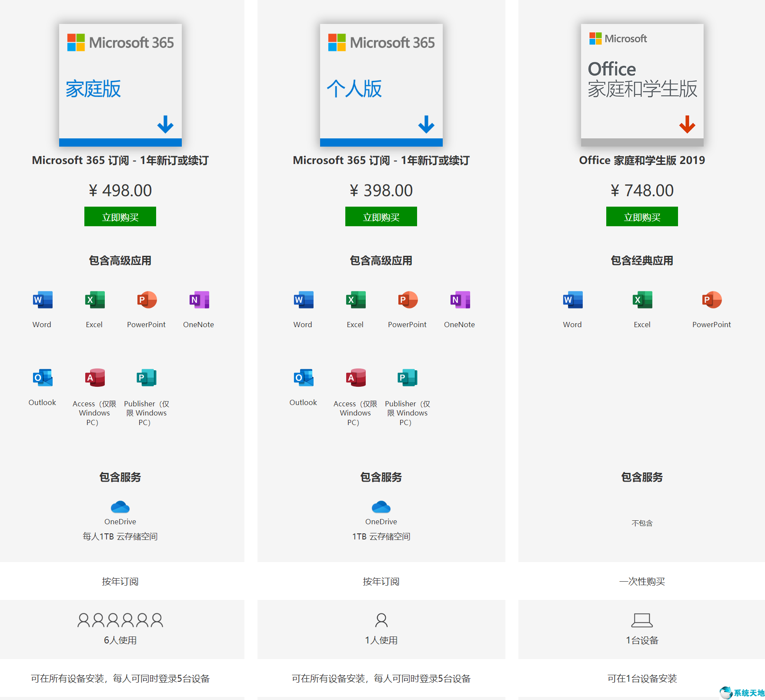Screen dimensions: 765x700
Task: Click 立即购买 for the ¥498.00 family plan
Action: (x=120, y=217)
